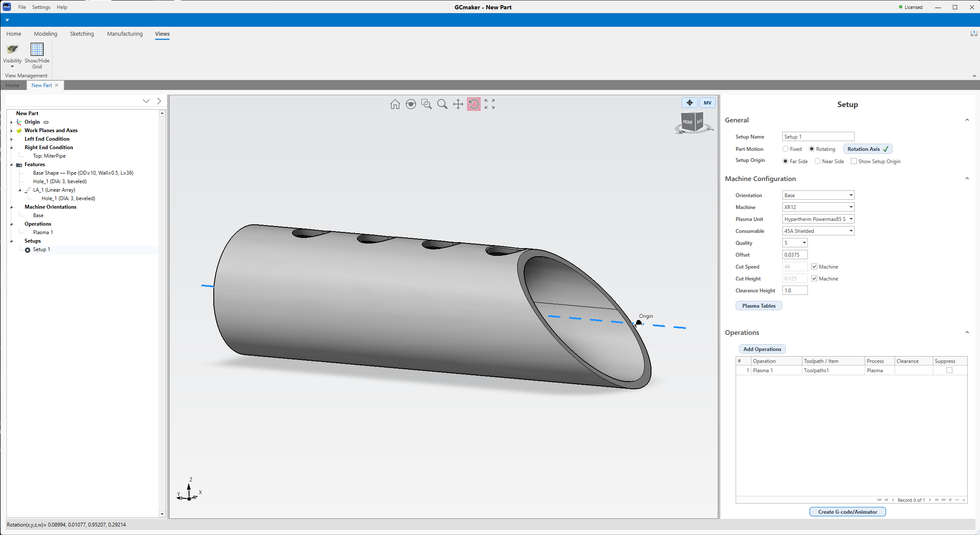Screen dimensions: 980x535
Task: Click the Features folder icon
Action: tap(19, 165)
